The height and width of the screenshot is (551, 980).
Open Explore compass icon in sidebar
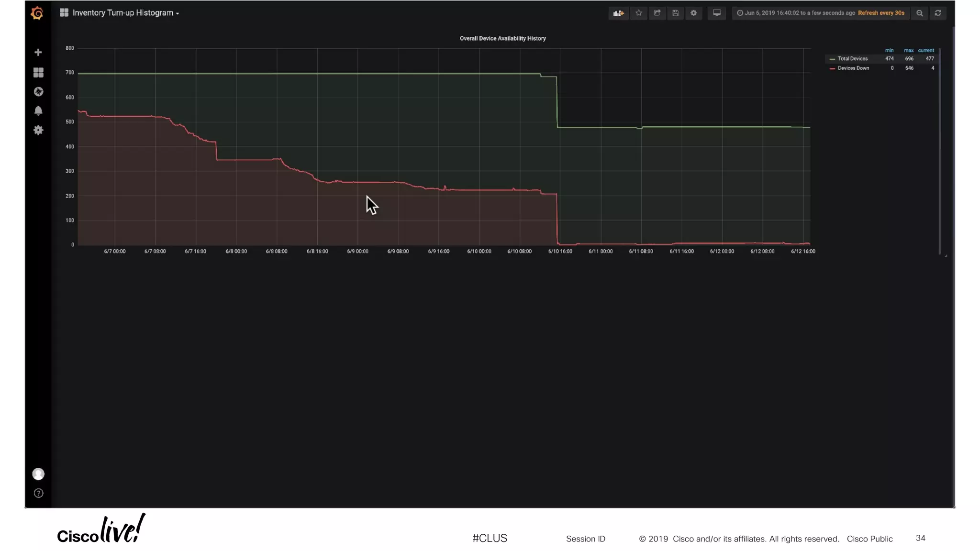[x=38, y=91]
